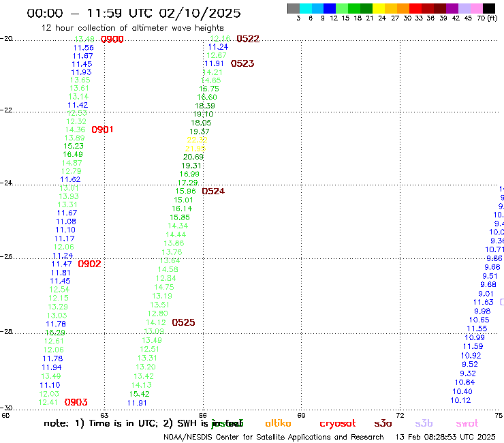
Task: Select the timestamp '13 Feb 08:28:53 UTC 2025'
Action: [x=445, y=437]
